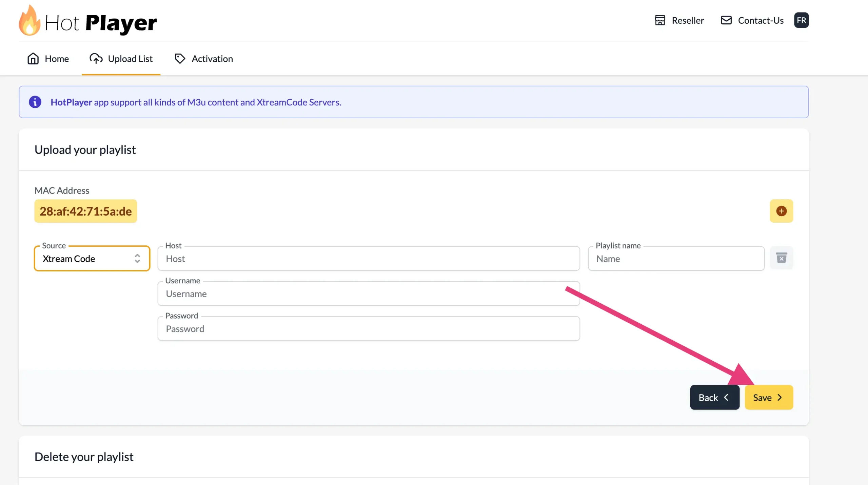Click the Upload List cloud icon
868x485 pixels.
coord(96,59)
